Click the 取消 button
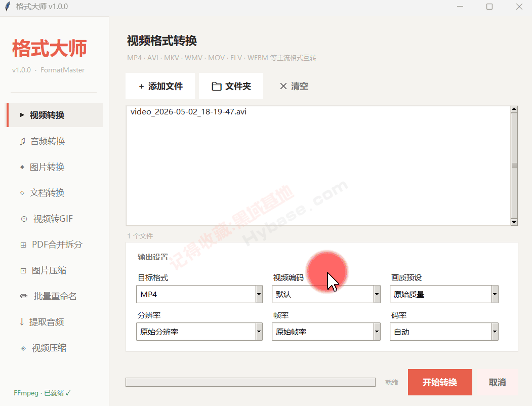This screenshot has width=532, height=406. [498, 382]
